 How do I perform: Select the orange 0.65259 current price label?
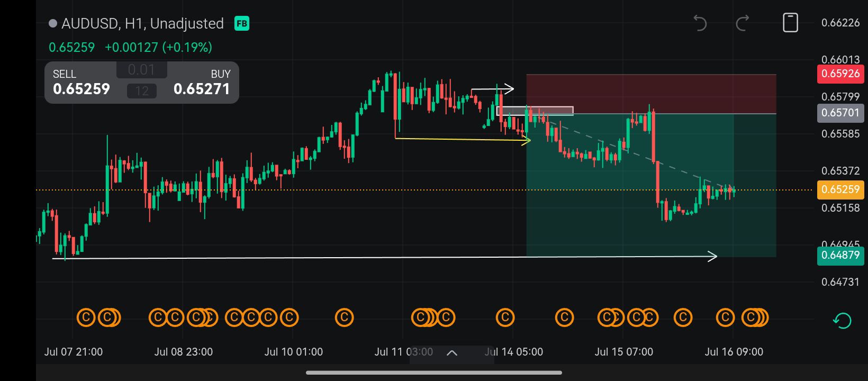(x=840, y=189)
